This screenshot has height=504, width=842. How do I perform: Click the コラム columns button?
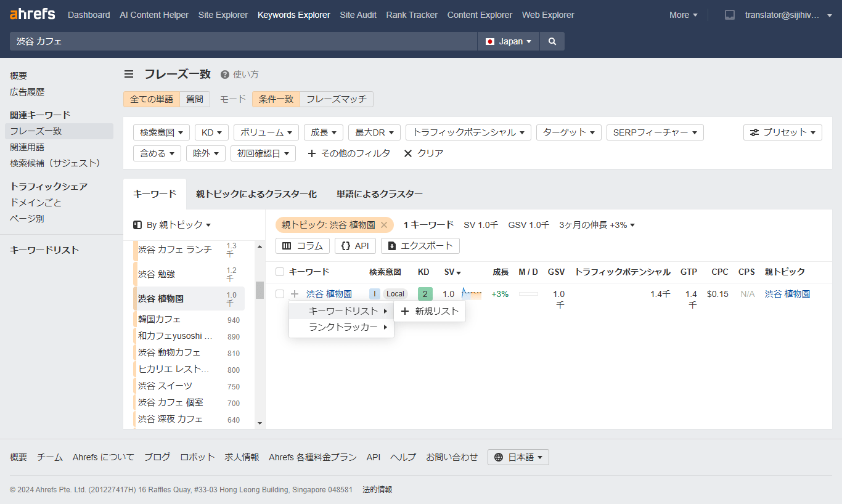[x=302, y=245]
